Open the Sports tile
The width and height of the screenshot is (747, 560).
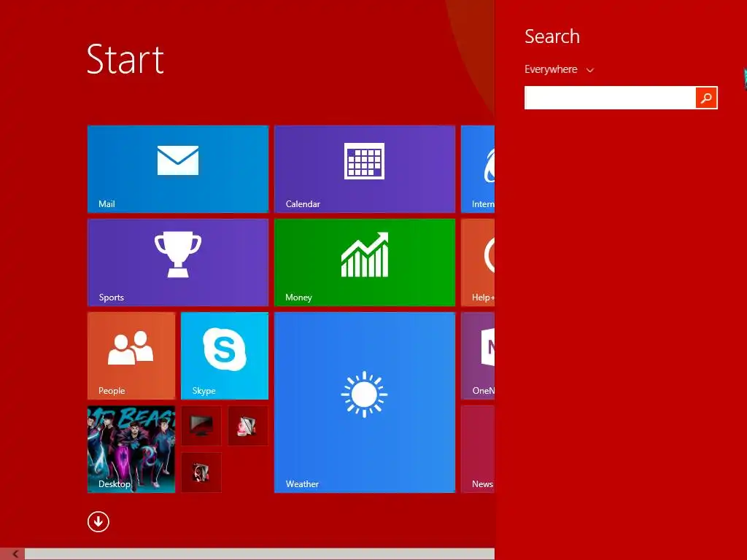178,262
